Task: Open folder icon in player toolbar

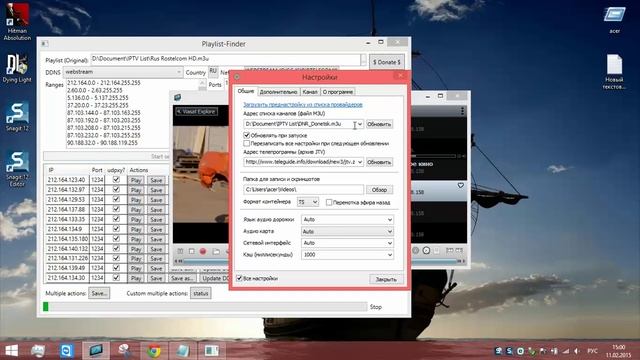Action: click(x=216, y=251)
